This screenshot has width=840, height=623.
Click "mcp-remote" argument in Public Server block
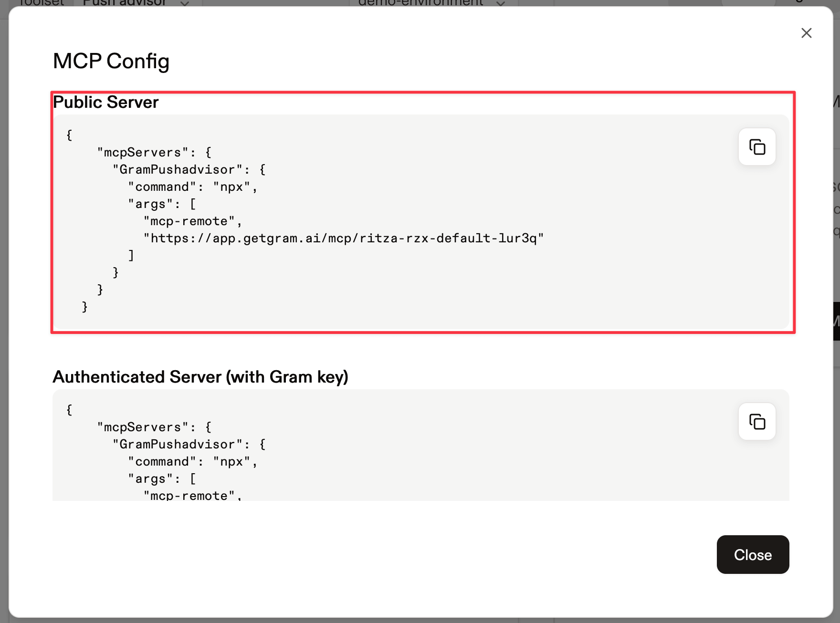tap(189, 221)
